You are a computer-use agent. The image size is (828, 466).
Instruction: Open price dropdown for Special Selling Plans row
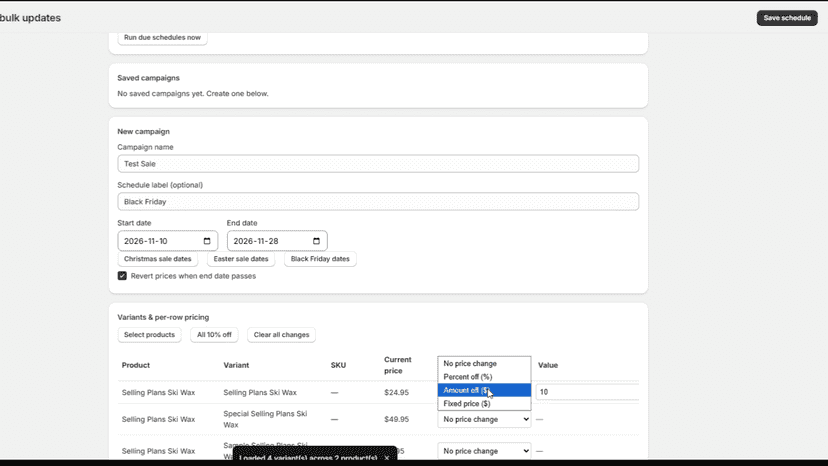tap(484, 420)
